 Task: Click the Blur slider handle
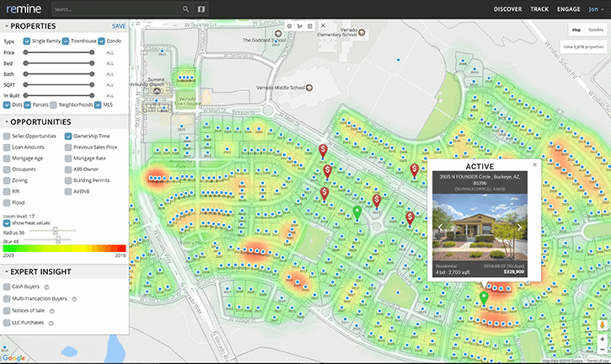coord(58,239)
